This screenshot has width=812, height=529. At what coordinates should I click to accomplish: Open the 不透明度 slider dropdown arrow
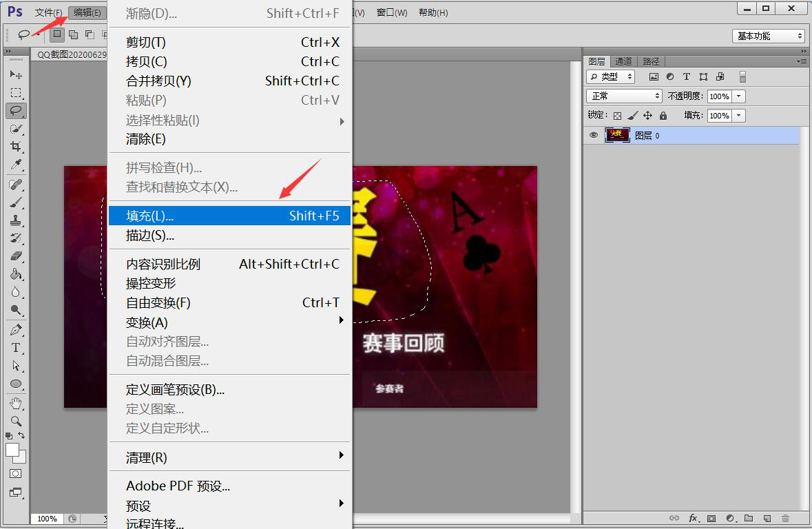tap(739, 96)
